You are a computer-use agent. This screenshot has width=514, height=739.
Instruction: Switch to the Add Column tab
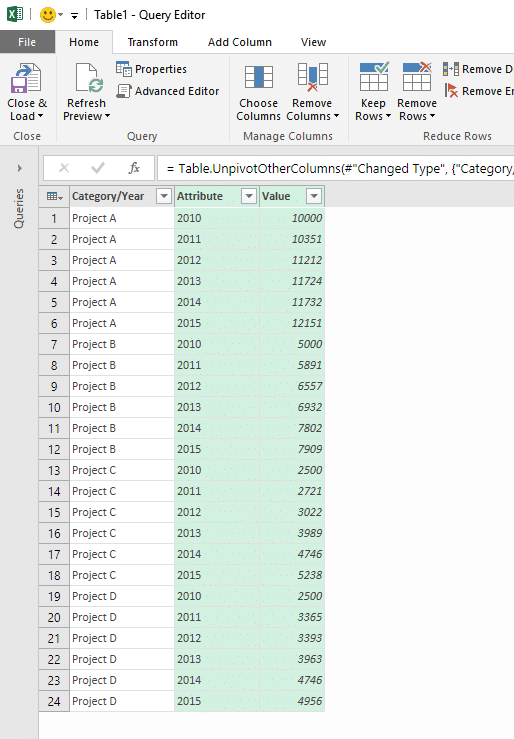tap(240, 42)
